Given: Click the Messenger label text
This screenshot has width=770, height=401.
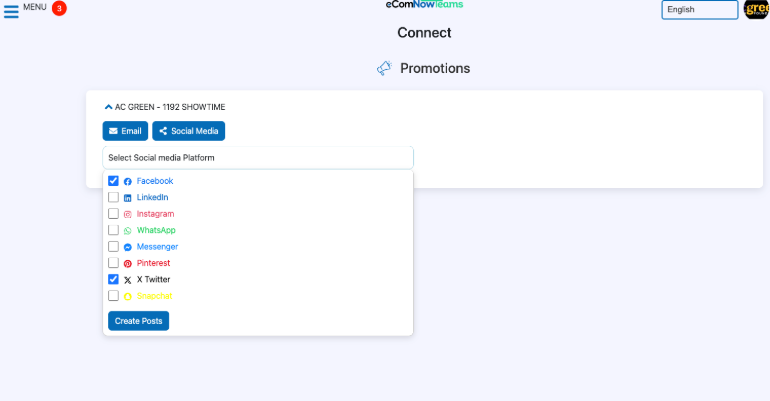Looking at the screenshot, I should [157, 247].
